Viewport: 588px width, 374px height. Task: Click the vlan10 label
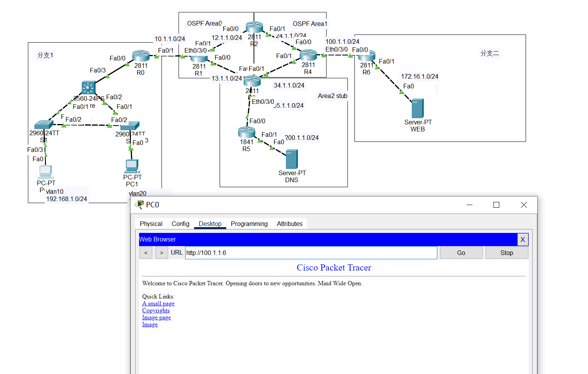[x=55, y=191]
